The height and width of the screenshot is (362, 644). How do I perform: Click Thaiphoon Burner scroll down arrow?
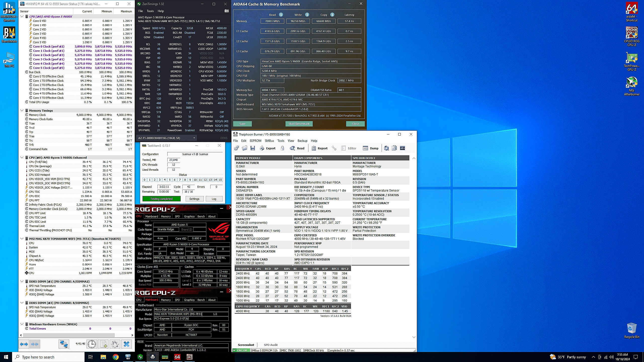[414, 337]
